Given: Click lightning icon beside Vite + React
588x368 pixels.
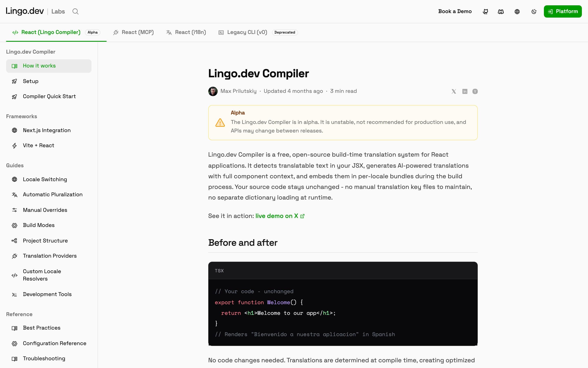Looking at the screenshot, I should point(14,146).
